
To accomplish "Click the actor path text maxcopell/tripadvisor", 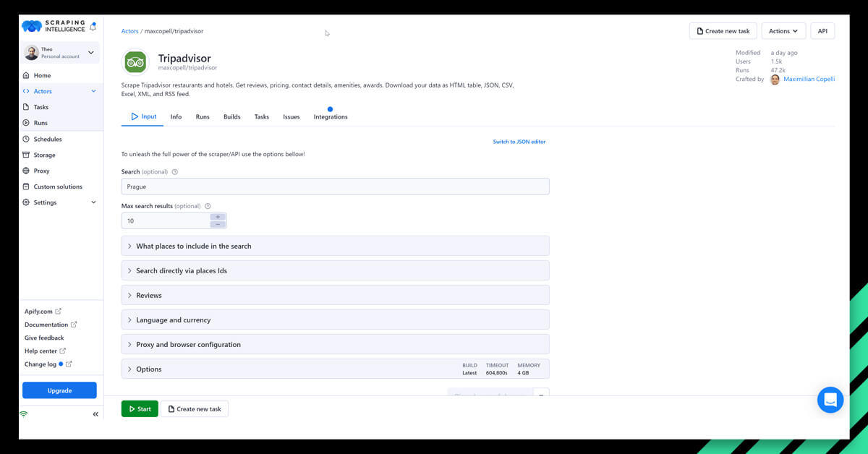I will (x=187, y=68).
